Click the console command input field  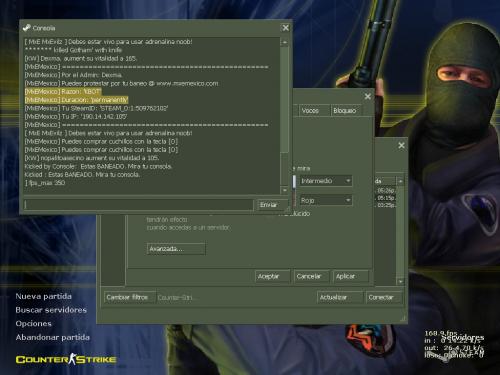[138, 205]
